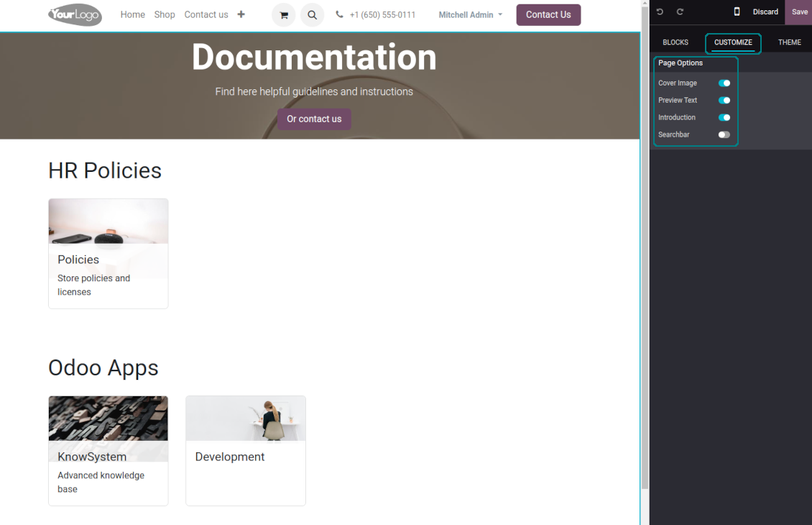Open the search magnifier icon

click(x=312, y=15)
